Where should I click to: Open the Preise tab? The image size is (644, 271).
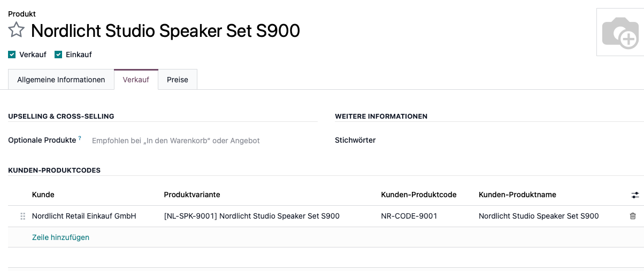[x=178, y=80]
